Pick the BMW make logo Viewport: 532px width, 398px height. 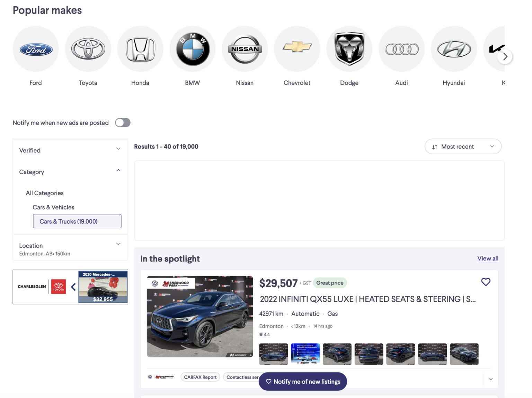[x=193, y=49]
